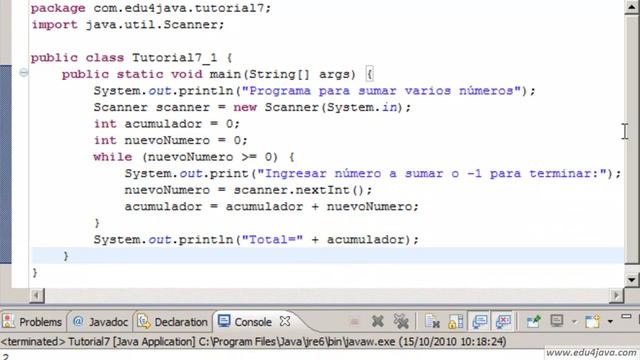Click the horizontal scrollbar left arrow
The image size is (640, 360).
[37, 295]
